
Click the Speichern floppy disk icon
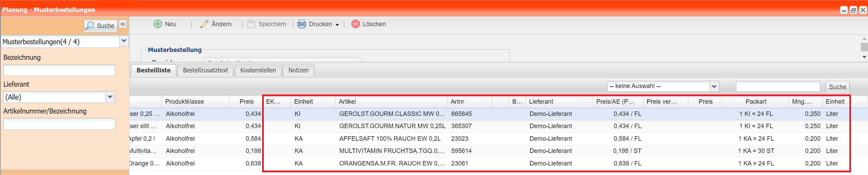click(x=251, y=24)
